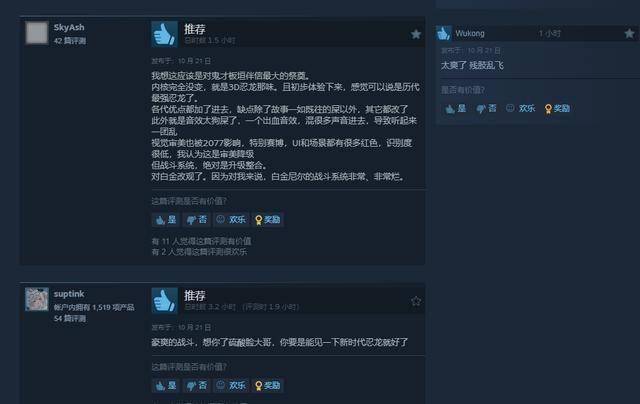This screenshot has height=404, width=640.
Task: Open SkyAsh's avatar image
Action: pos(37,33)
